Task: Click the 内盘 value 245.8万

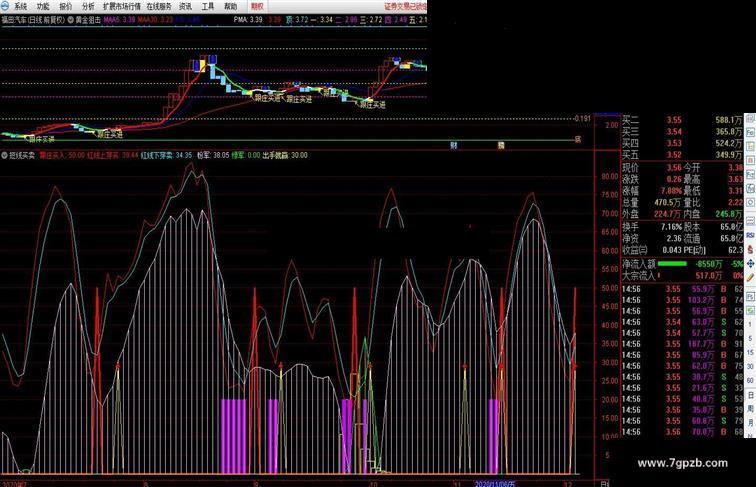Action: (x=729, y=214)
